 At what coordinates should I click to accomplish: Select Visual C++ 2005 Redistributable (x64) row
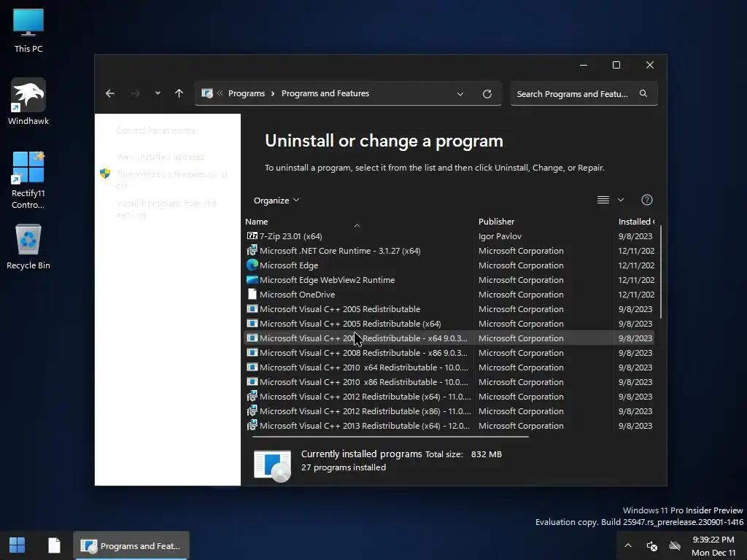pos(449,324)
